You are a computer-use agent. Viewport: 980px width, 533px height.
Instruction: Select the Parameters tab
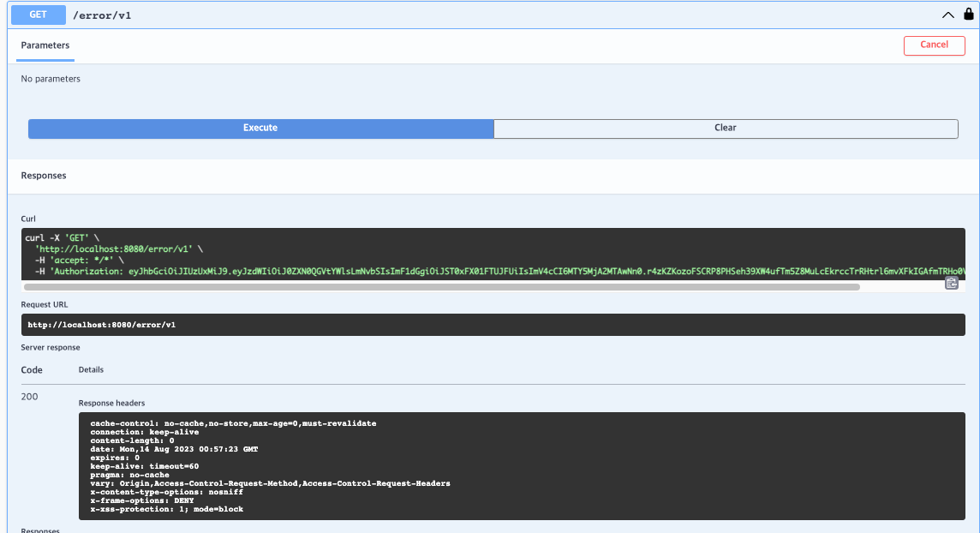point(45,45)
